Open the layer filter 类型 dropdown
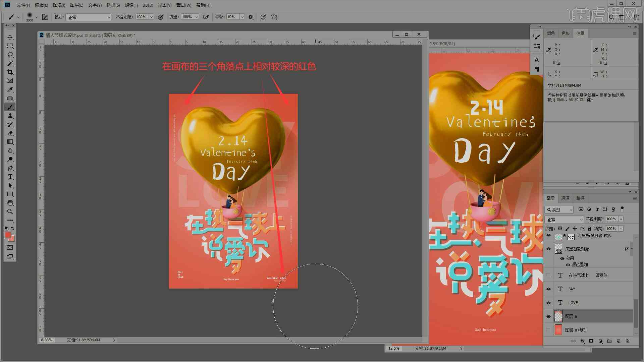The height and width of the screenshot is (362, 644). pos(559,209)
